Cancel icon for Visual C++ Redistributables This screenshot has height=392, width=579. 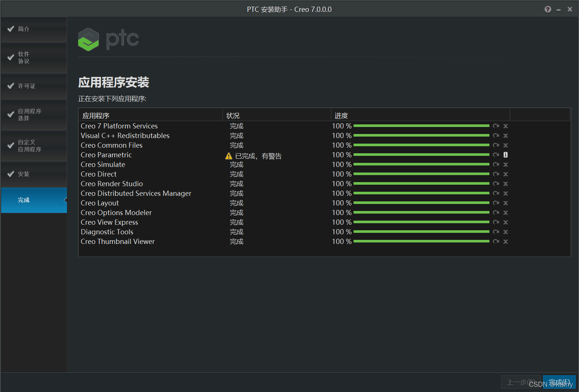[x=506, y=135]
